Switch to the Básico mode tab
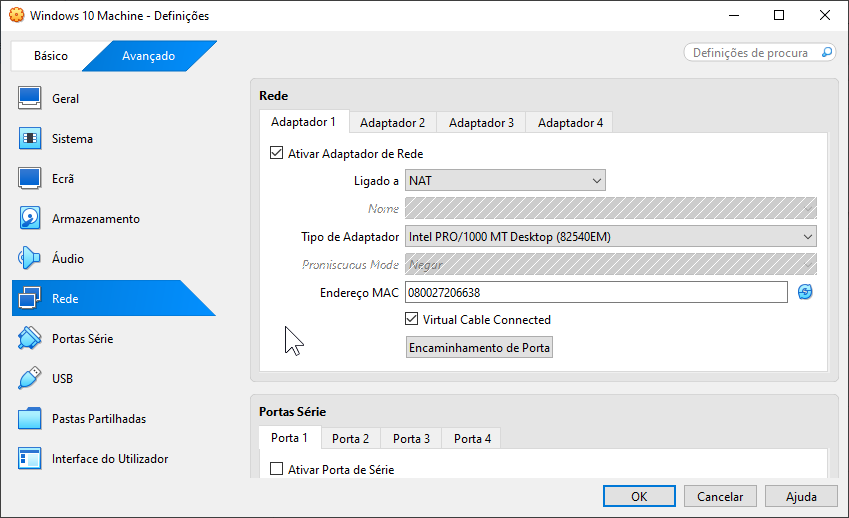This screenshot has width=849, height=518. pyautogui.click(x=51, y=56)
